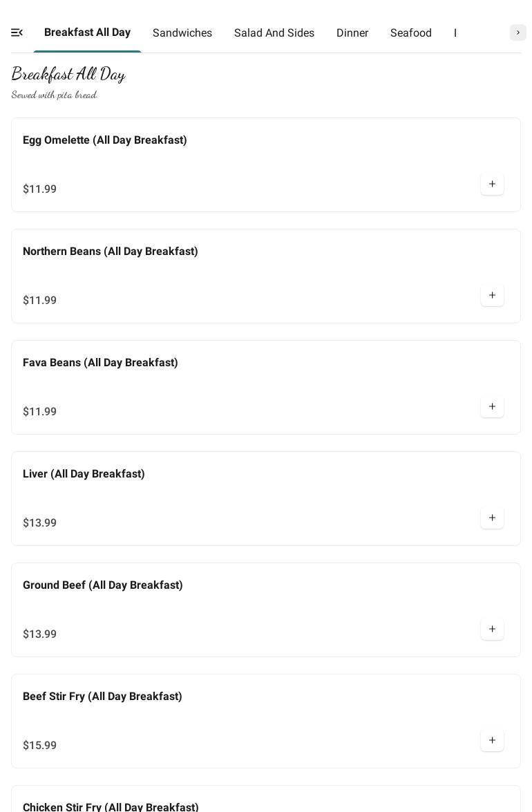The image size is (532, 812).
Task: View the Northern Beans item
Action: point(111,252)
